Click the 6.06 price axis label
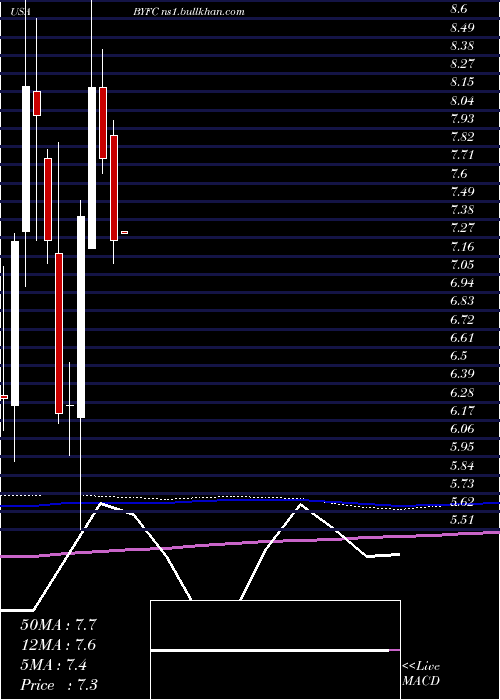The width and height of the screenshot is (500, 700). [462, 429]
